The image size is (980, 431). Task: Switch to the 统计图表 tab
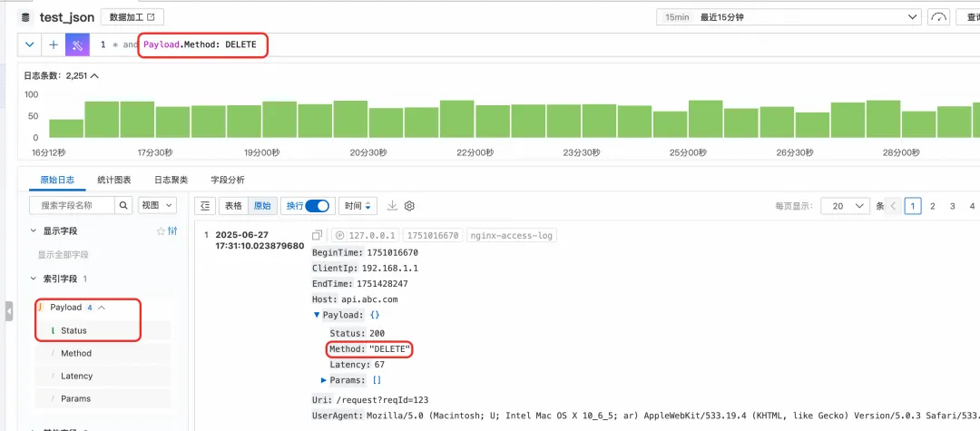coord(113,180)
